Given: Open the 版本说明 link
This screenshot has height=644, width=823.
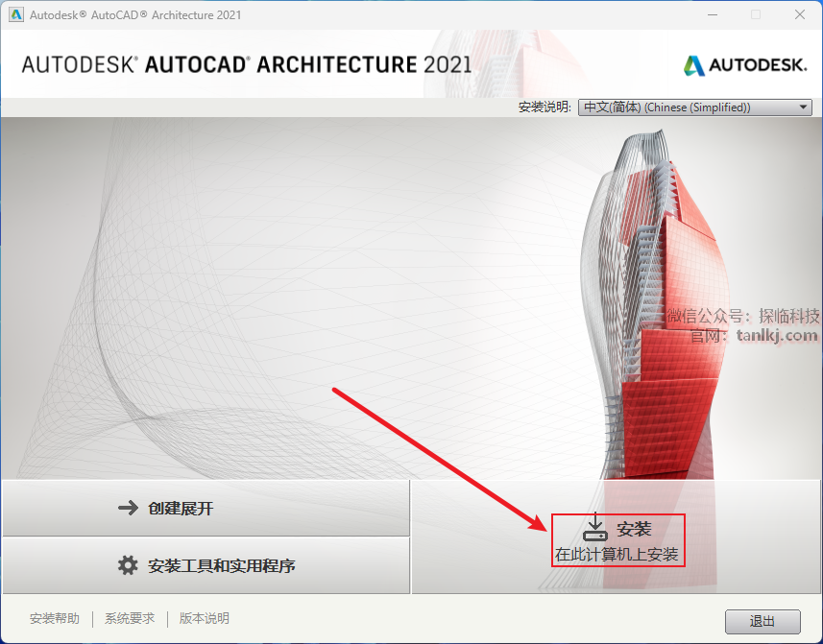Looking at the screenshot, I should [205, 618].
